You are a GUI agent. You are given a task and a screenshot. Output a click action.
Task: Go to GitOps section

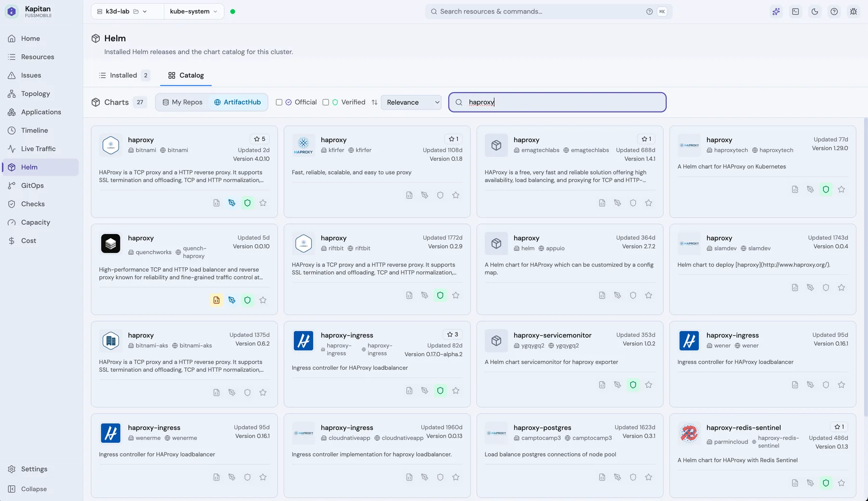[41, 185]
